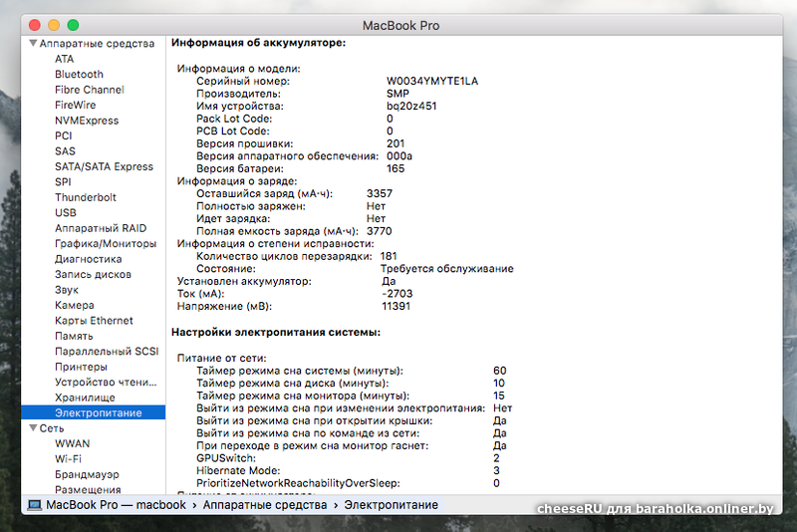Click serial number W0034YMYTE1LA
Viewport: 797px width, 532px height.
click(432, 81)
